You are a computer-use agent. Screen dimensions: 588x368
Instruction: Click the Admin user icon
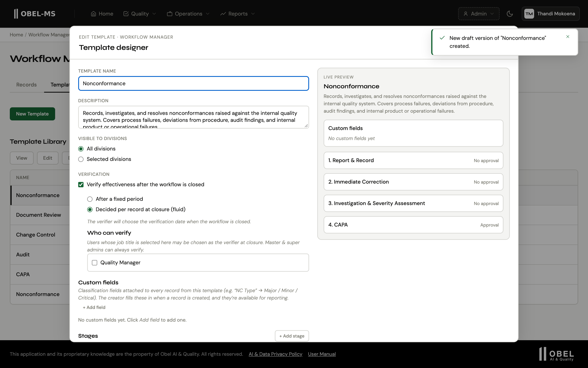465,14
